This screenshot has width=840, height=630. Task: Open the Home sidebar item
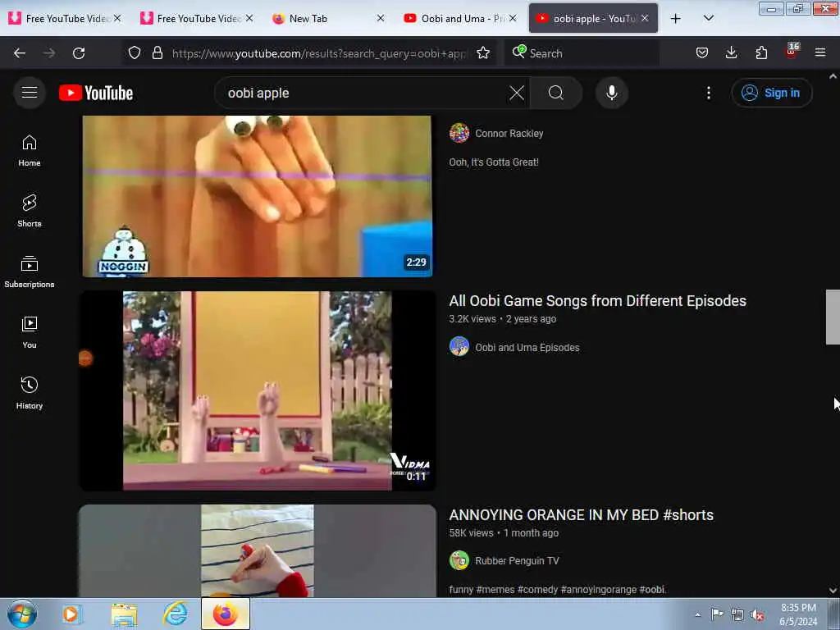point(30,151)
